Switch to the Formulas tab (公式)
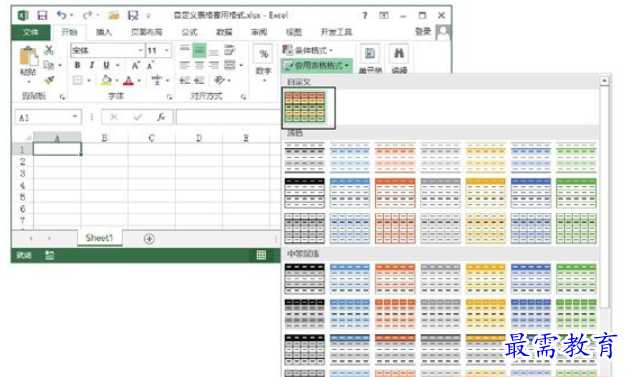This screenshot has height=377, width=626. (189, 32)
